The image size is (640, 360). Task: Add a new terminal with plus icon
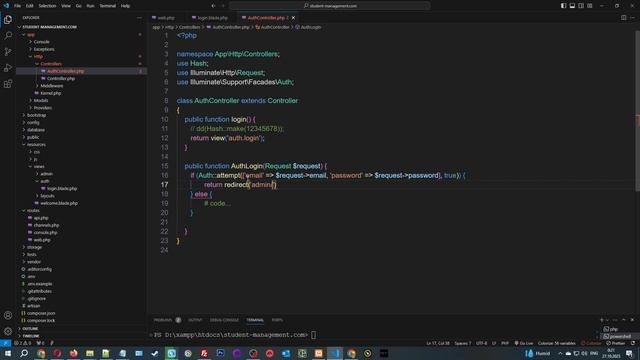click(601, 320)
